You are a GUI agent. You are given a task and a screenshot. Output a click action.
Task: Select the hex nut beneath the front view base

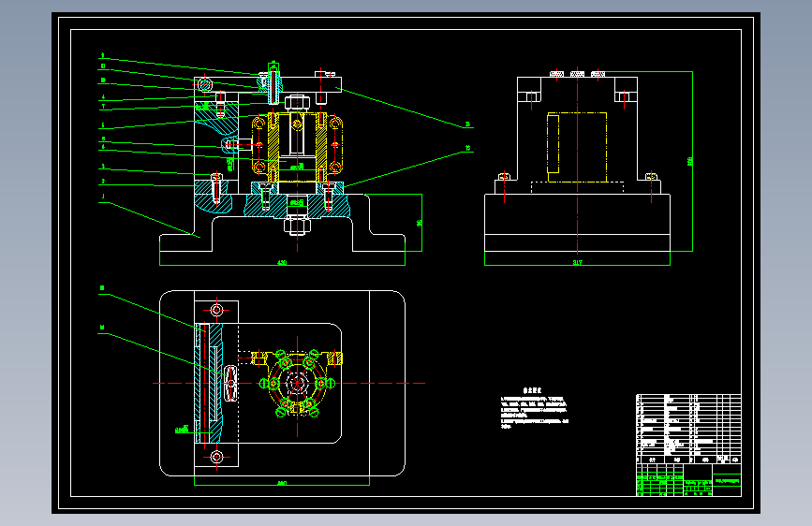click(x=297, y=226)
